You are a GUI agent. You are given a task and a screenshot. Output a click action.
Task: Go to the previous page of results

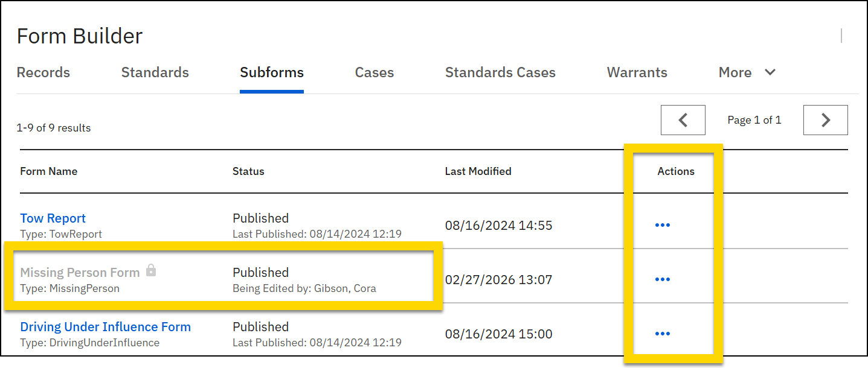(x=683, y=119)
